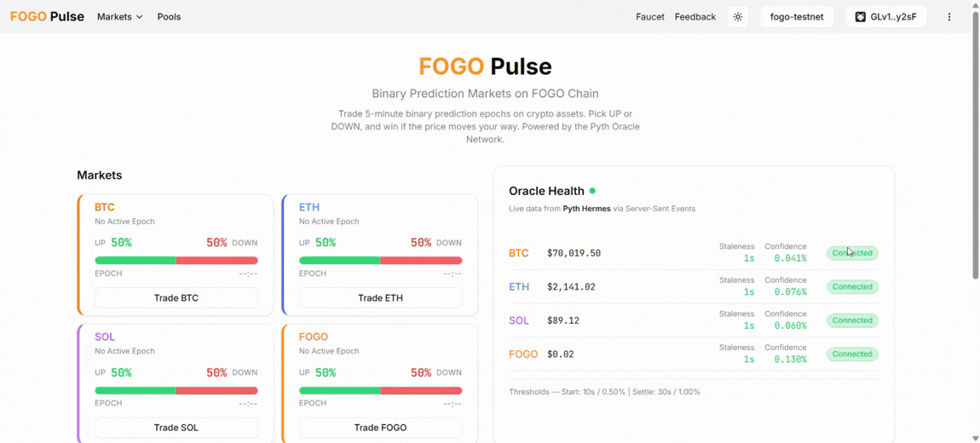Open the Faucet link

pos(650,17)
